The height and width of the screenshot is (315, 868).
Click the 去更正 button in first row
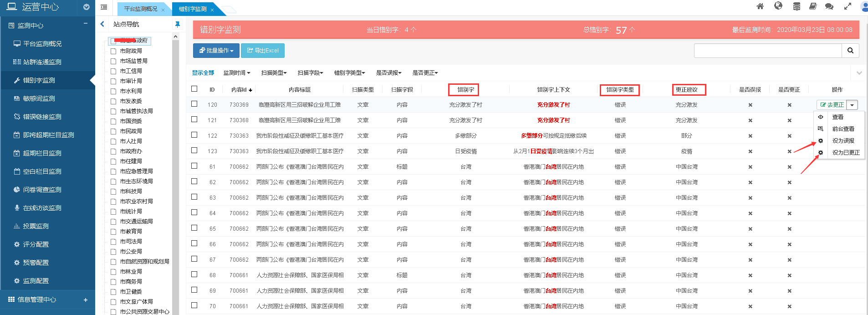[x=832, y=105]
